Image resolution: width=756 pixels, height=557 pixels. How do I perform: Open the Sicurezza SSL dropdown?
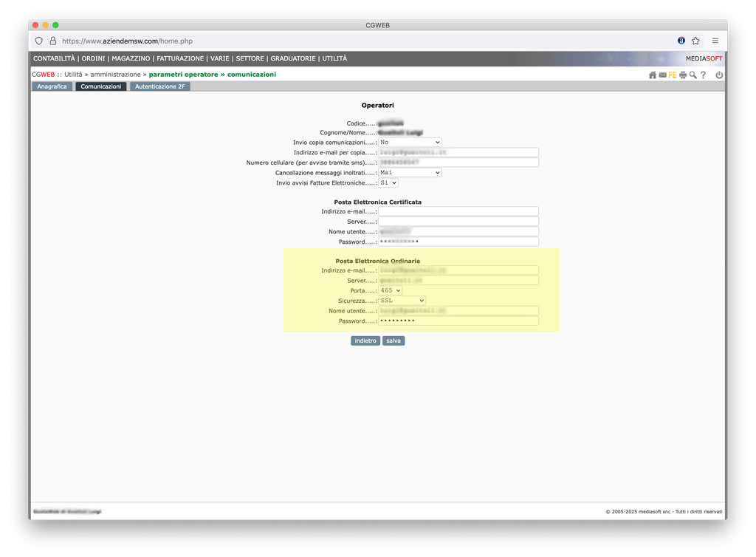click(402, 301)
